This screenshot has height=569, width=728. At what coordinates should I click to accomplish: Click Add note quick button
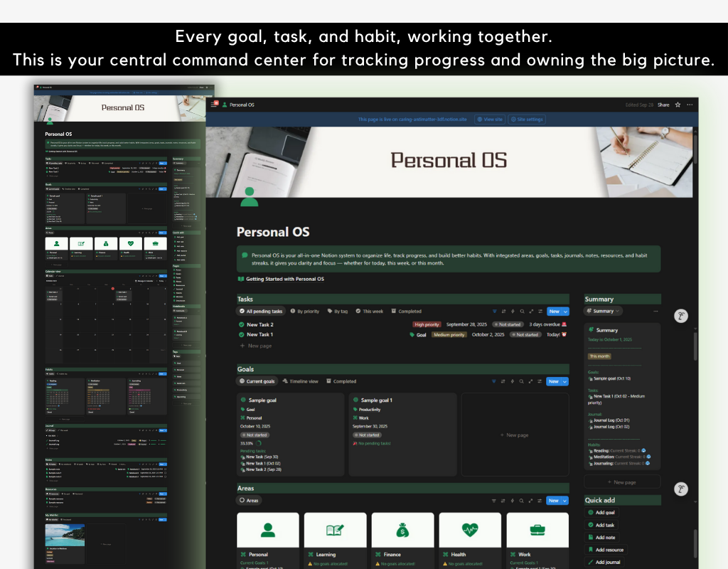tap(601, 538)
